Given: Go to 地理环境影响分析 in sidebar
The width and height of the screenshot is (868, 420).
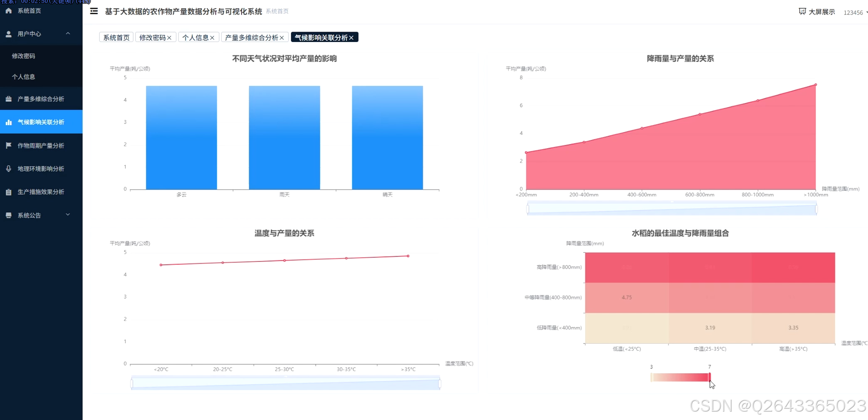Looking at the screenshot, I should 41,169.
